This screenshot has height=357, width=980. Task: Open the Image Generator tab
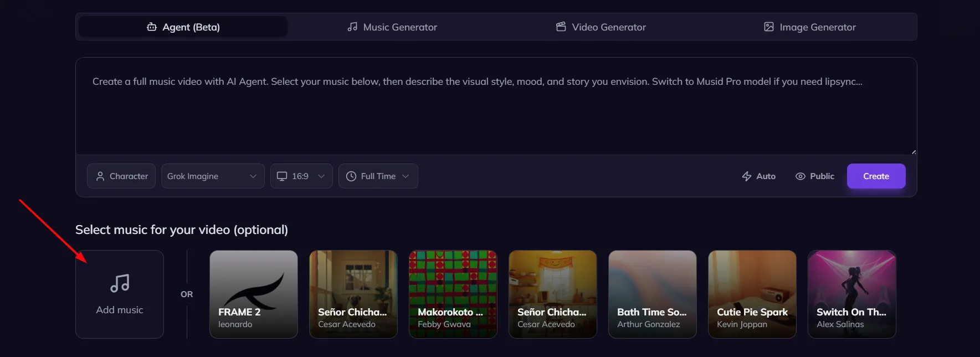(x=810, y=27)
